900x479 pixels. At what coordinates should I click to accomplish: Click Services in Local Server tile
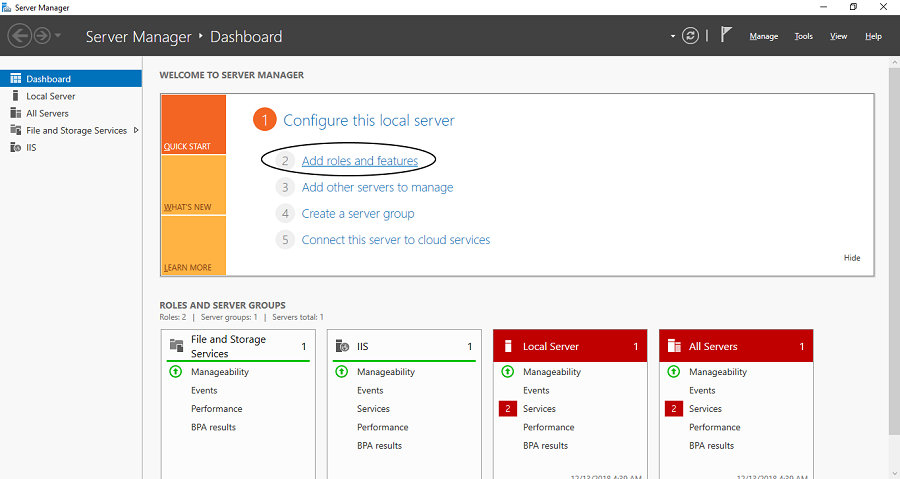click(540, 408)
